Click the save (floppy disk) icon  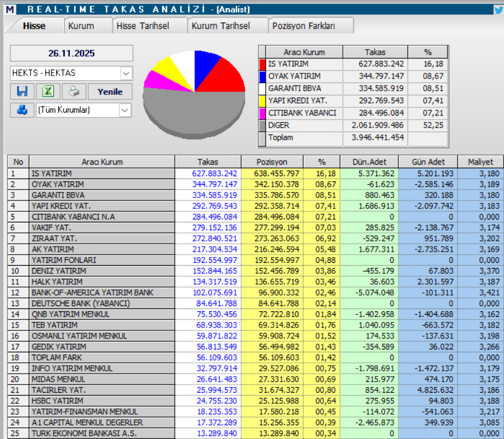[22, 91]
